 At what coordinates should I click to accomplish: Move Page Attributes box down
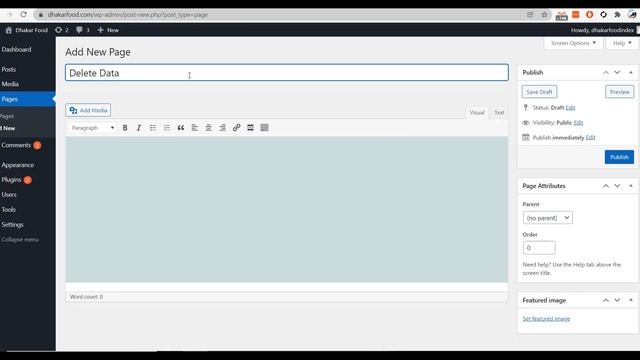point(617,186)
